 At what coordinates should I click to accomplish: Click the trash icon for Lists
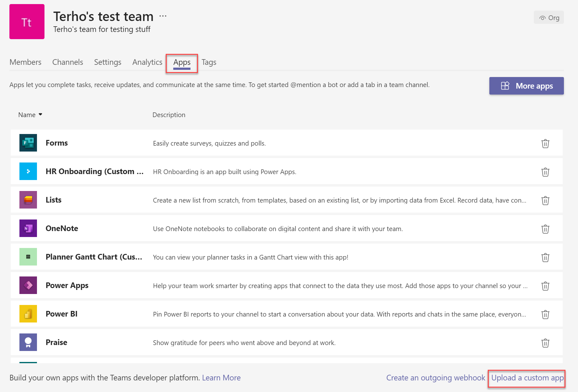545,200
